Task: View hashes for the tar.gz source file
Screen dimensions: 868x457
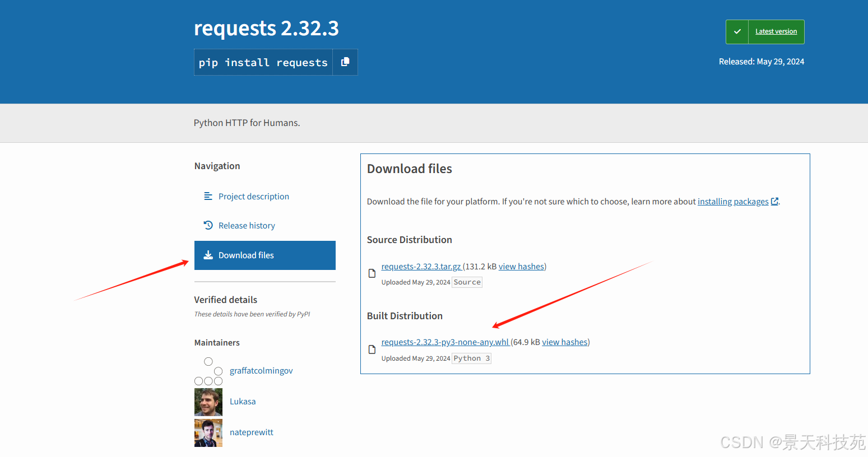Action: tap(521, 267)
